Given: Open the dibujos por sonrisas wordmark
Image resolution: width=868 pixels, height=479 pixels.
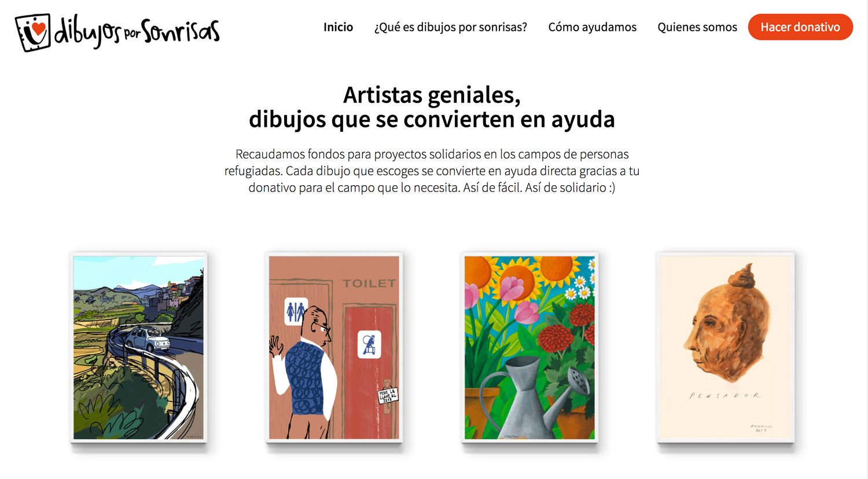Looking at the screenshot, I should [137, 33].
